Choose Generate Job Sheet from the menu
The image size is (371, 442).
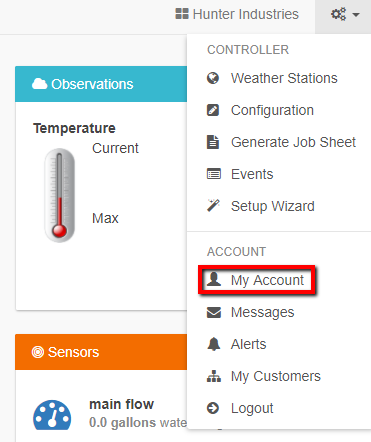tap(279, 142)
